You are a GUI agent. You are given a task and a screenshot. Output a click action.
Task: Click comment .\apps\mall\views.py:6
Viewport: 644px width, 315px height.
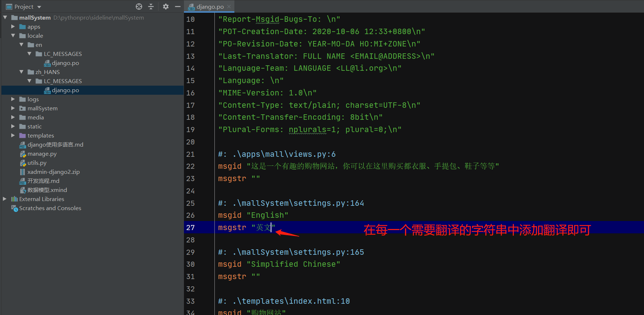(x=277, y=154)
